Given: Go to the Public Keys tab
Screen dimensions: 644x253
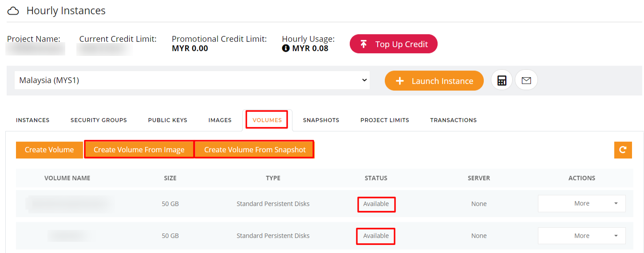Looking at the screenshot, I should click(168, 120).
